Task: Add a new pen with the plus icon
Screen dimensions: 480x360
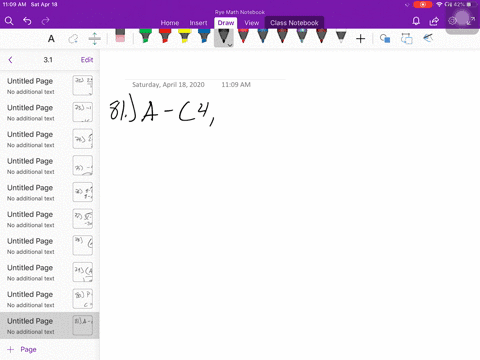Action: point(360,39)
